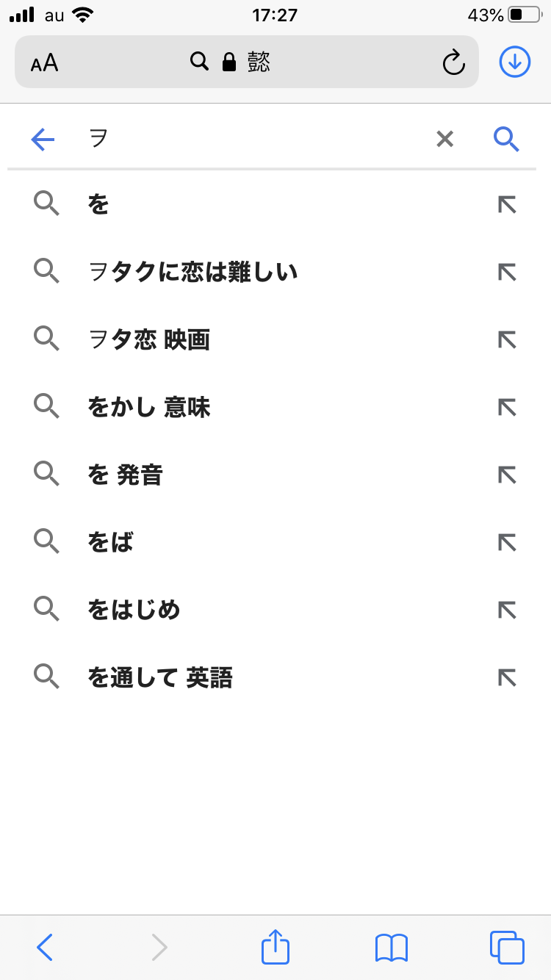
Task: Open the AA reader text options
Action: 45,63
